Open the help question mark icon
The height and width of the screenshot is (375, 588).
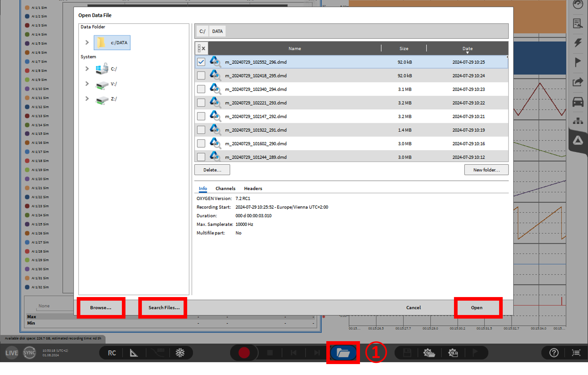pyautogui.click(x=554, y=353)
